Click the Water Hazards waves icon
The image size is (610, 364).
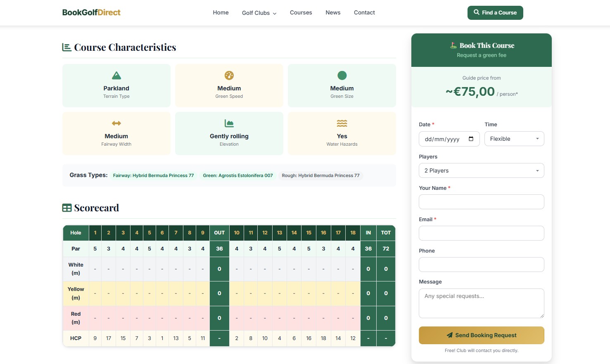342,123
